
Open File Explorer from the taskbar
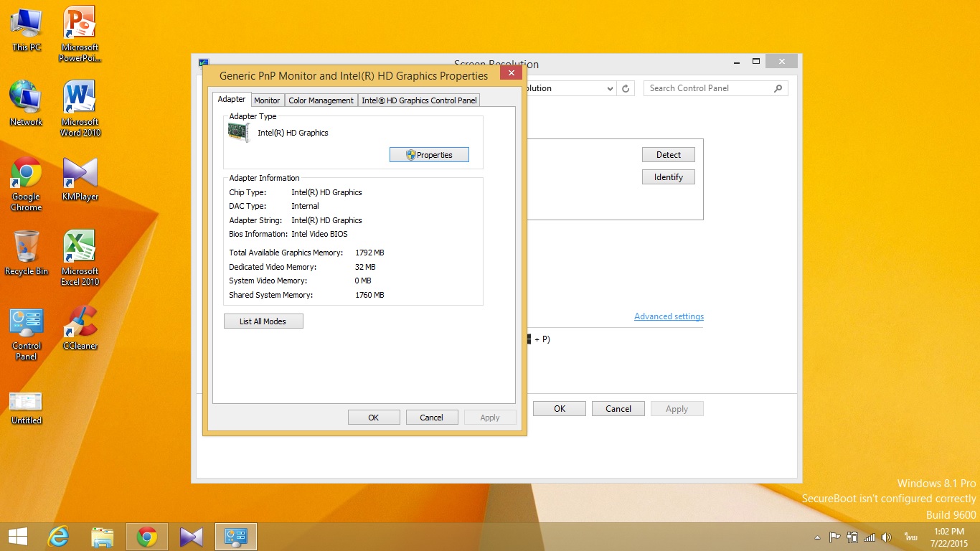103,537
